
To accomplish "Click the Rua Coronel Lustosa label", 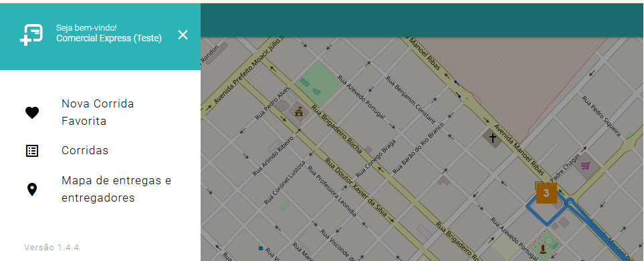I will click(x=285, y=182).
